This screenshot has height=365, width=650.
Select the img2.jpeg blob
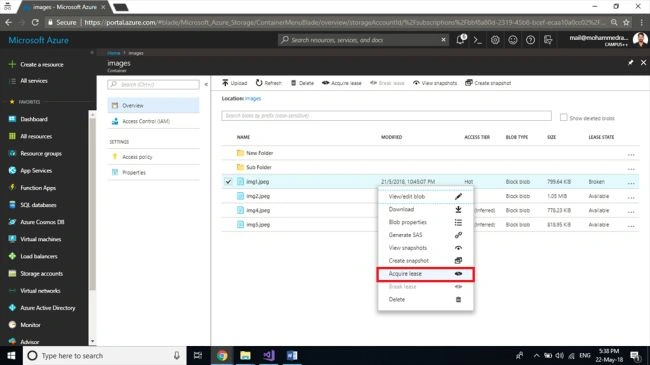(x=258, y=196)
